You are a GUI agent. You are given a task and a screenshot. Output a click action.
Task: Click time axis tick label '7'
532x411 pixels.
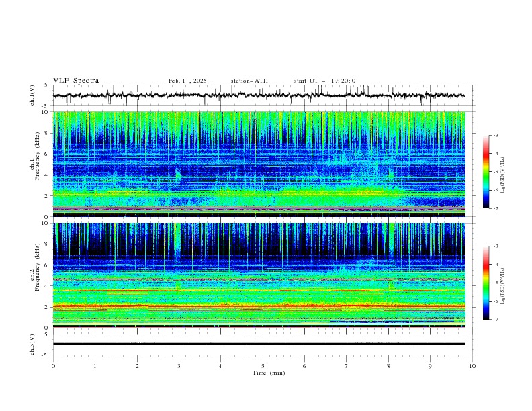tap(347, 366)
